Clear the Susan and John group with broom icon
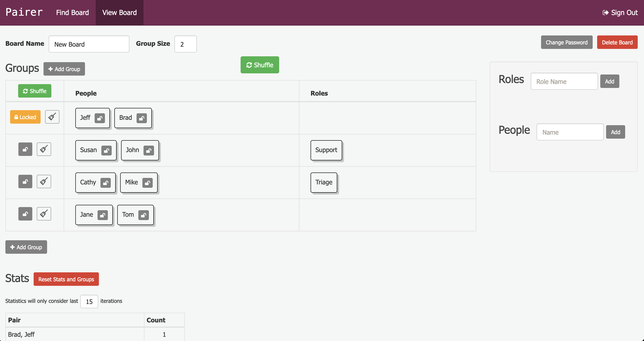The width and height of the screenshot is (644, 341). pyautogui.click(x=44, y=149)
